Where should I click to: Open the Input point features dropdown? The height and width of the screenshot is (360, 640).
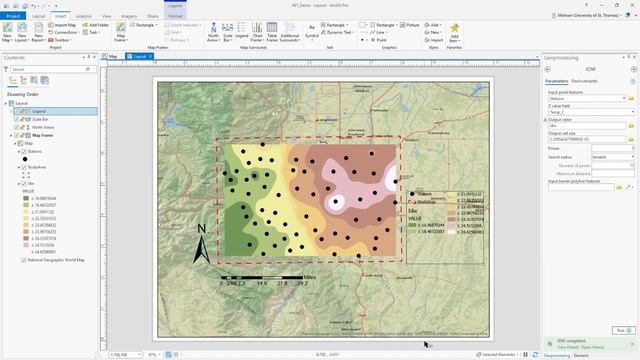[624, 98]
